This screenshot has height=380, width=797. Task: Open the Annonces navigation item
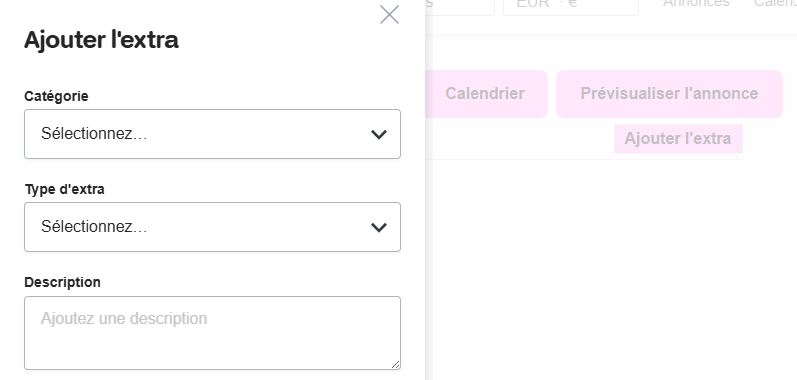696,3
